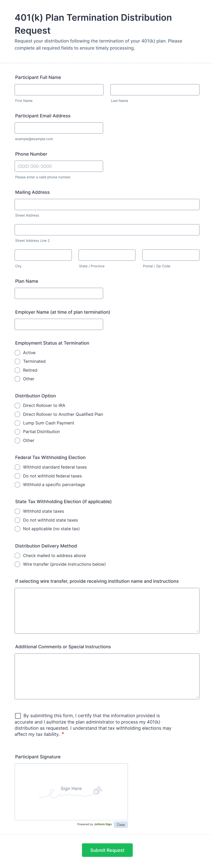The image size is (212, 868).
Task: Choose Direct Rollover to IRA
Action: pos(18,406)
